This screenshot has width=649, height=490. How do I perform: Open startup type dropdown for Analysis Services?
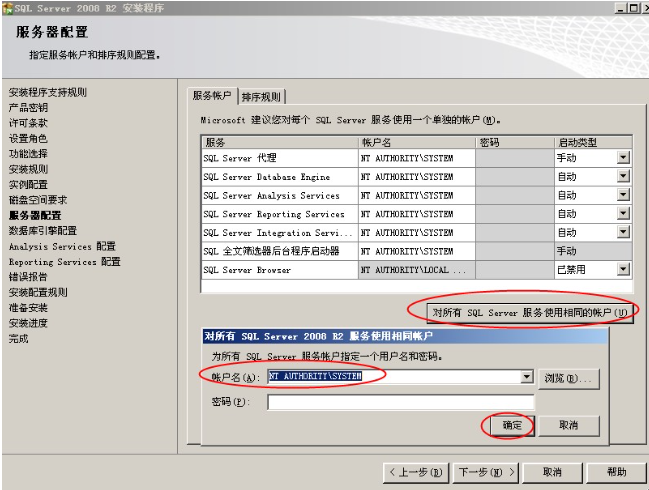(x=623, y=195)
